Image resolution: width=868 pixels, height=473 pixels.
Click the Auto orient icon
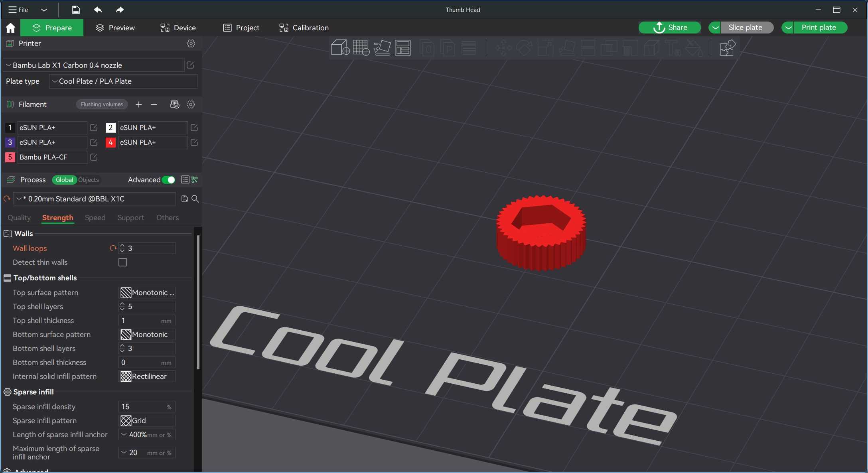click(x=382, y=48)
